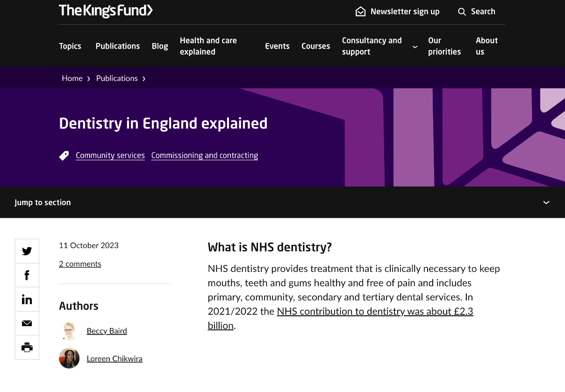Print the page using printer icon
Viewport: 565px width, 392px height.
pyautogui.click(x=27, y=347)
